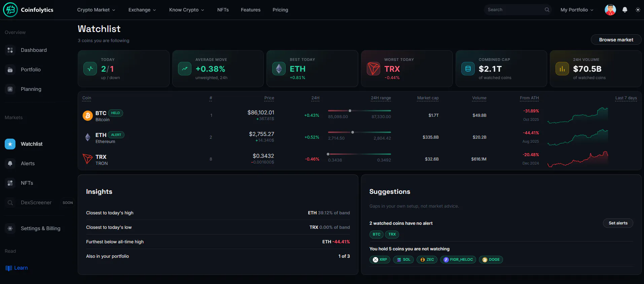The width and height of the screenshot is (644, 284).
Task: Click the XRP chip icon
Action: point(375,260)
